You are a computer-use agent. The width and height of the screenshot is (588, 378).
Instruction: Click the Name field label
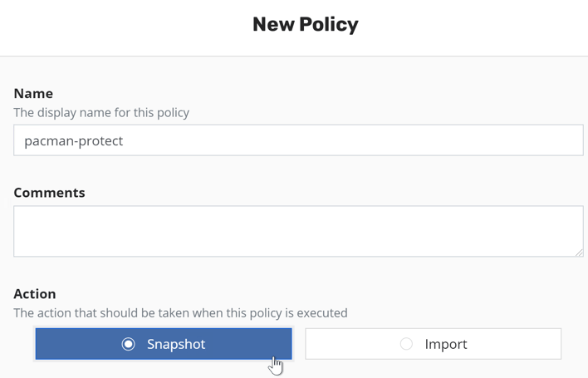(x=33, y=93)
